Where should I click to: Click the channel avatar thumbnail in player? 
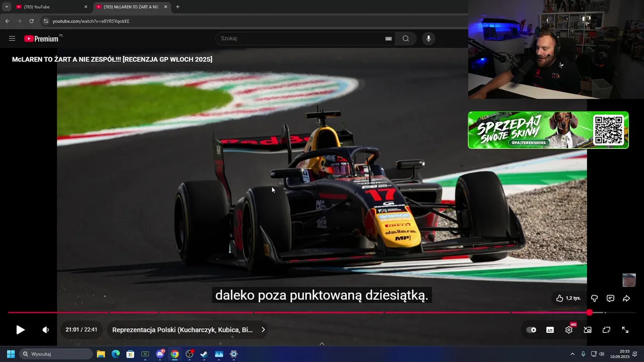[x=629, y=280]
